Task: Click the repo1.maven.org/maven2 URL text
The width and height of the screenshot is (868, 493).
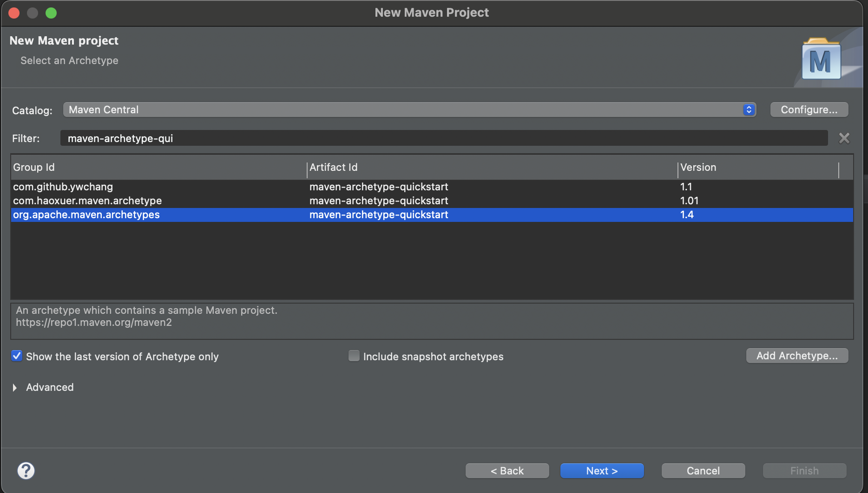Action: (x=94, y=322)
